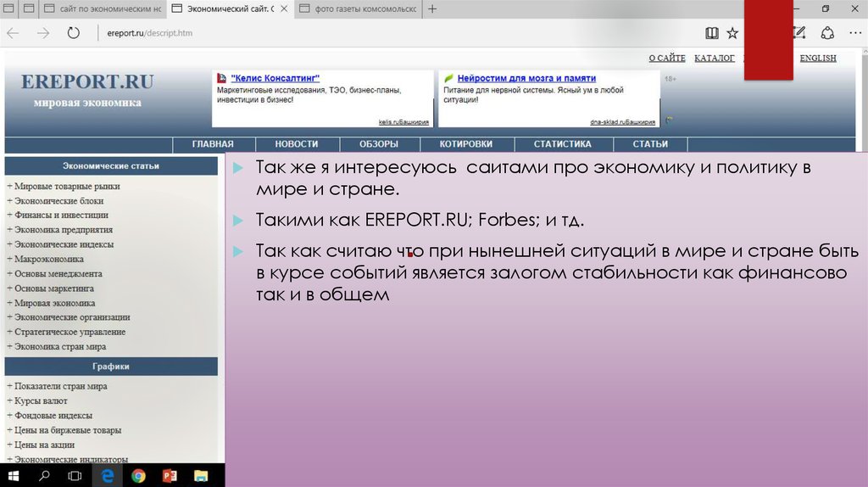This screenshot has width=868, height=487.
Task: Switch to the фото газеты комсомольск tab
Action: coord(364,8)
